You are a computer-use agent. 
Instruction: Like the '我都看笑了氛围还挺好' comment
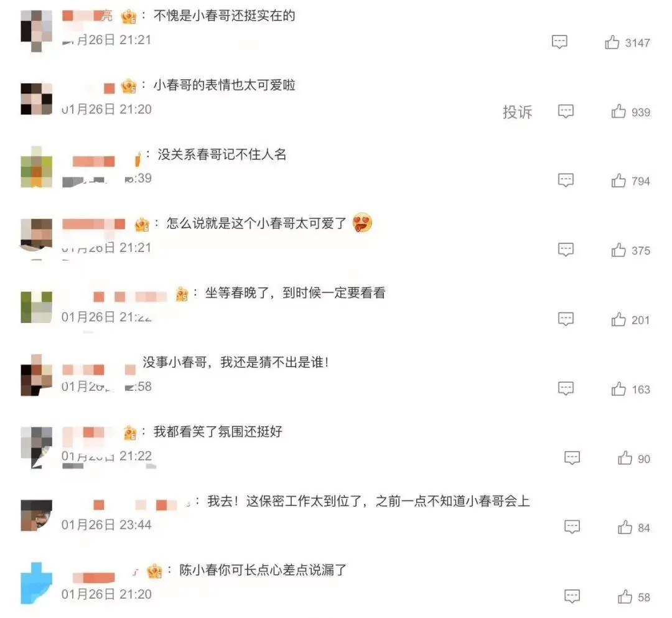coord(625,458)
